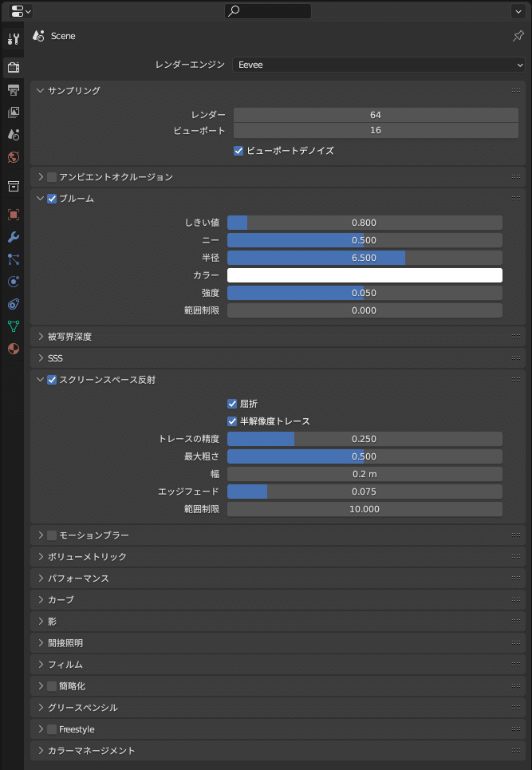Image resolution: width=532 pixels, height=770 pixels.
Task: Select the Output properties tab icon
Action: (x=14, y=90)
